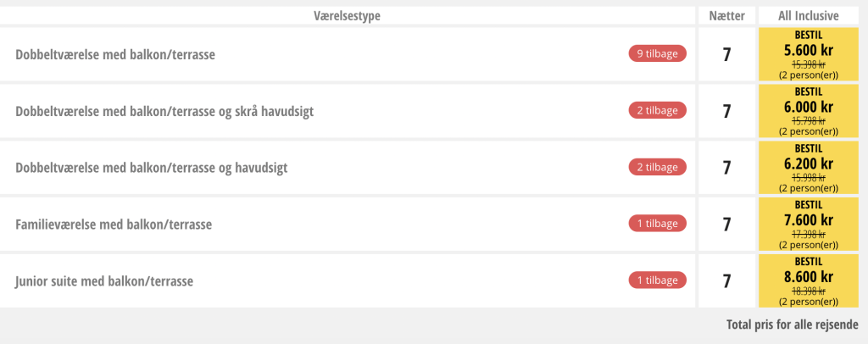The width and height of the screenshot is (868, 344).
Task: Click "1 tilbage" badge for Junior suite
Action: pos(657,280)
